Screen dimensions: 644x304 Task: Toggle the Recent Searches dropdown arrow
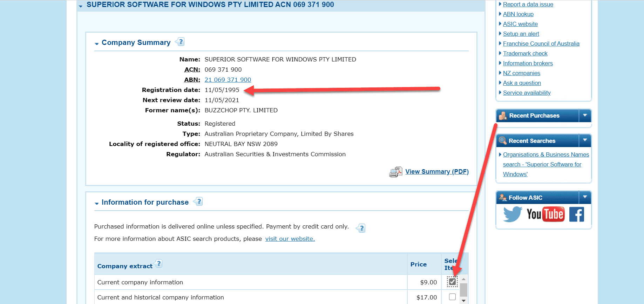pyautogui.click(x=585, y=140)
